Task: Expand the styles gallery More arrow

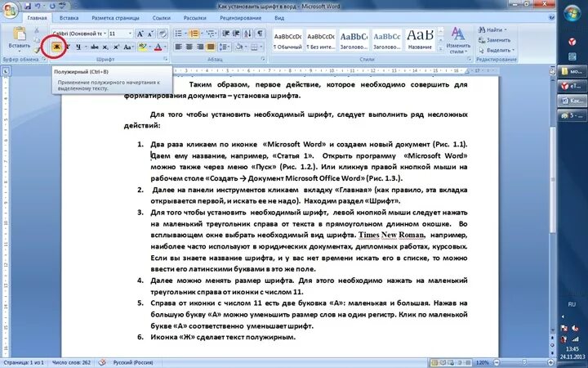Action: click(441, 47)
